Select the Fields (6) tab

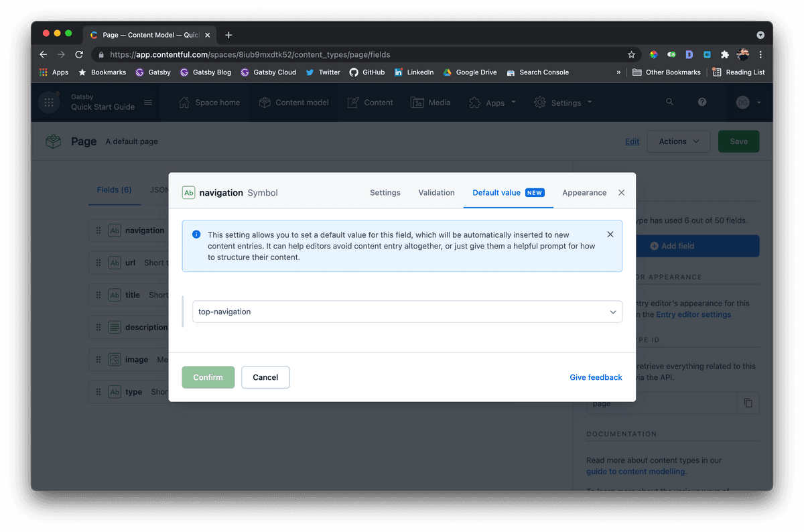click(114, 190)
